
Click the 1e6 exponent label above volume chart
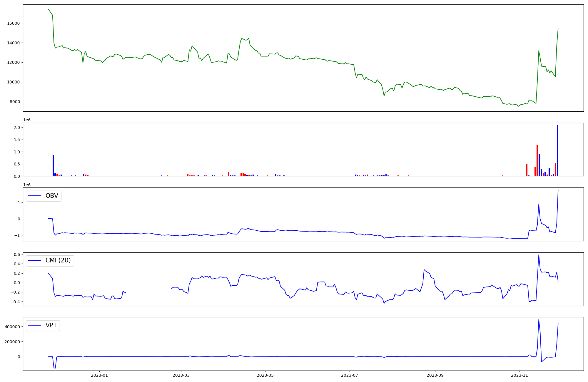(x=27, y=120)
